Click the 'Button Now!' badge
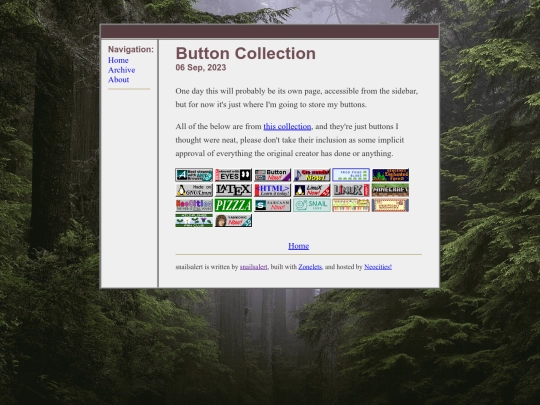The width and height of the screenshot is (540, 405). (x=272, y=175)
